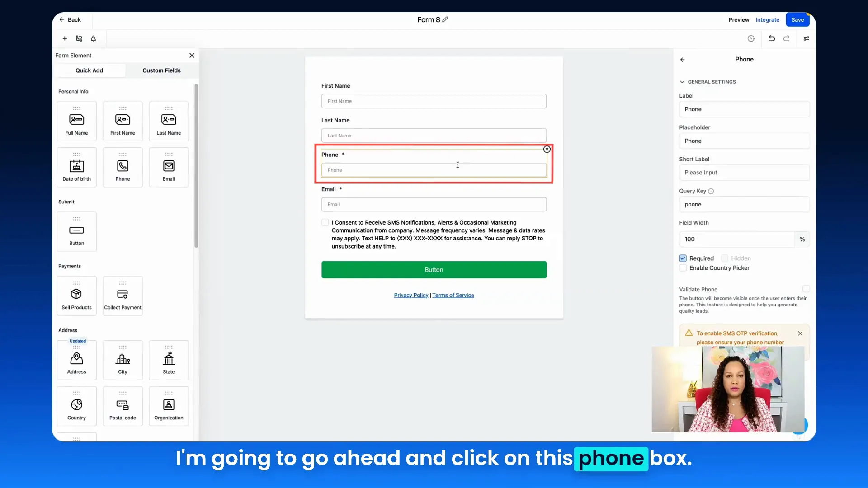Open the version history clock icon
This screenshot has height=488, width=868.
click(751, 38)
